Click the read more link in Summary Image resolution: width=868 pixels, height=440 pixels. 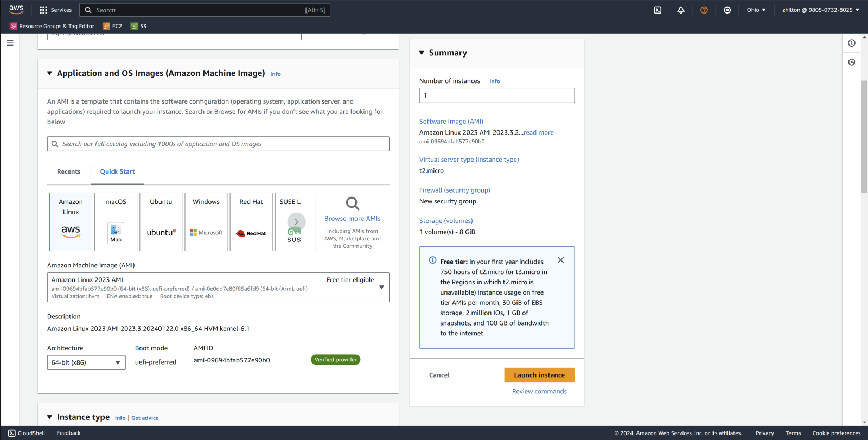(x=539, y=132)
